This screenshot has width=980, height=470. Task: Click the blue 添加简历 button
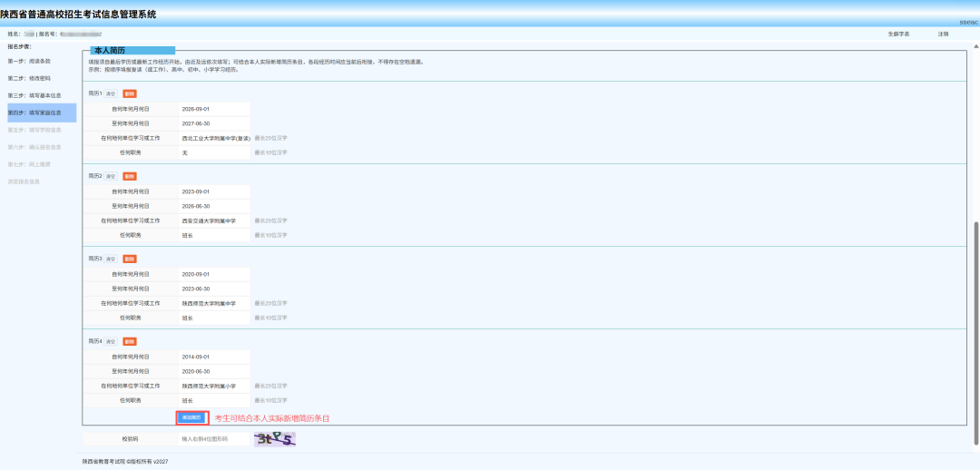click(x=190, y=416)
